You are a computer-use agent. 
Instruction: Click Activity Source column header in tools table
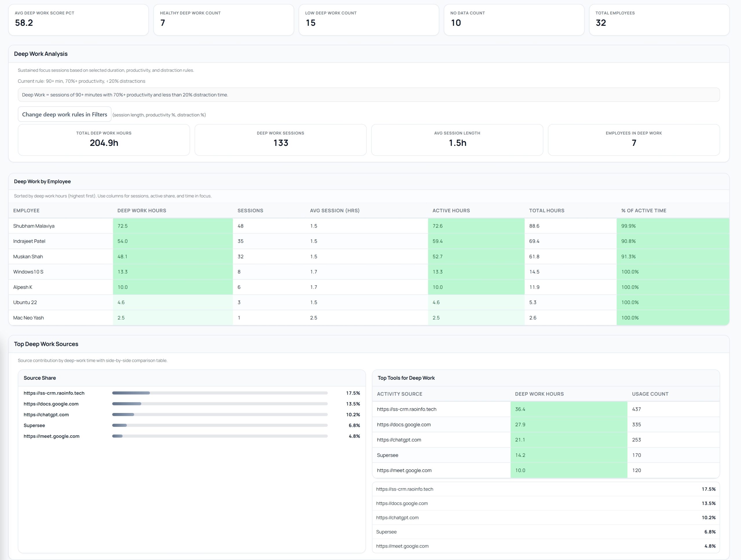[x=399, y=394]
